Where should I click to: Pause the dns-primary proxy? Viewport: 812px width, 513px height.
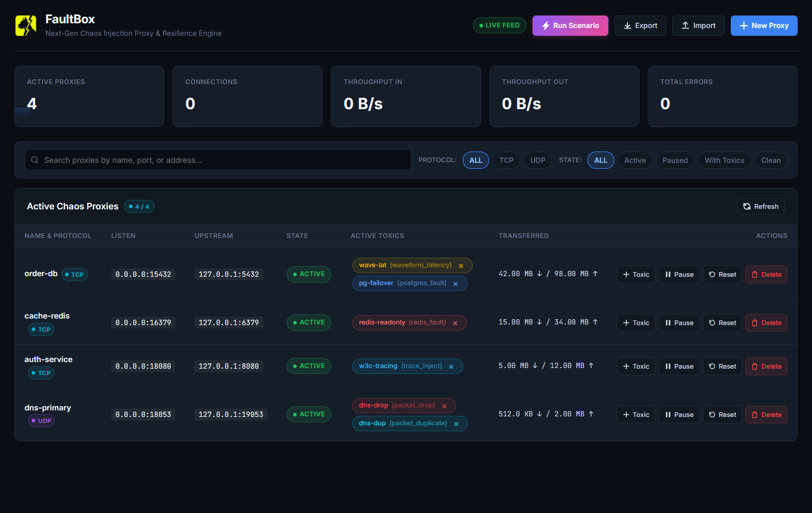pos(679,415)
